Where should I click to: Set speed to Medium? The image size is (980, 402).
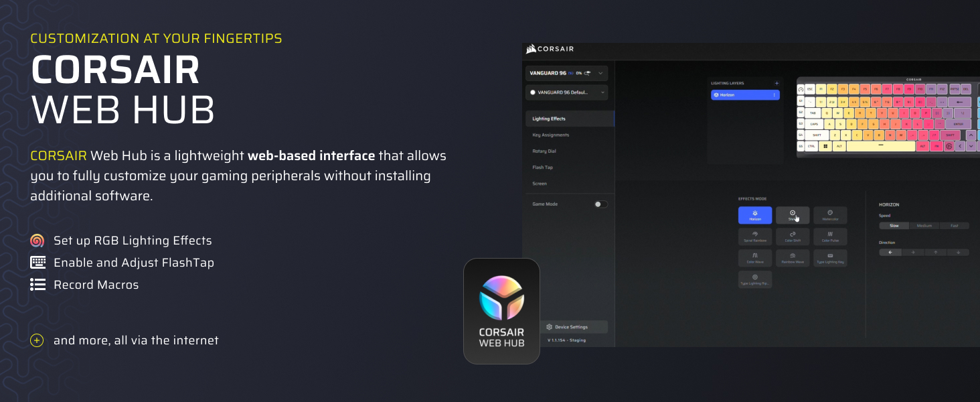924,226
